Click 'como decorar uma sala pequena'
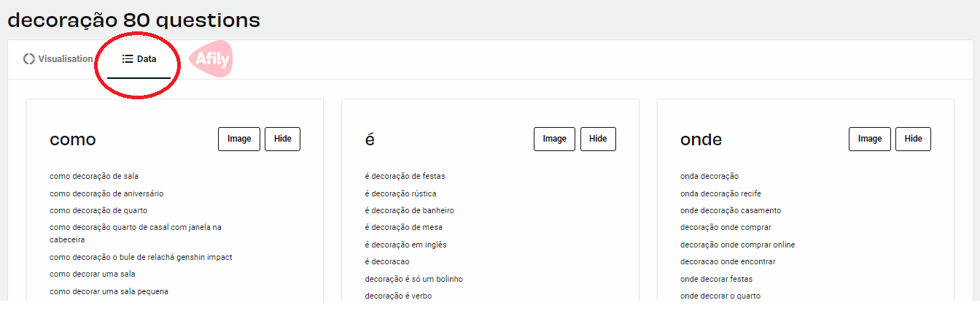980x311 pixels. click(x=109, y=291)
